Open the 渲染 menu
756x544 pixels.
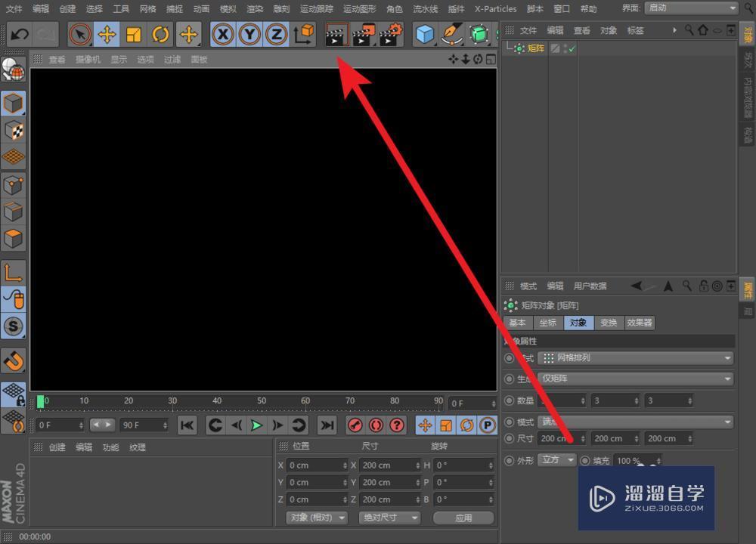coord(255,8)
